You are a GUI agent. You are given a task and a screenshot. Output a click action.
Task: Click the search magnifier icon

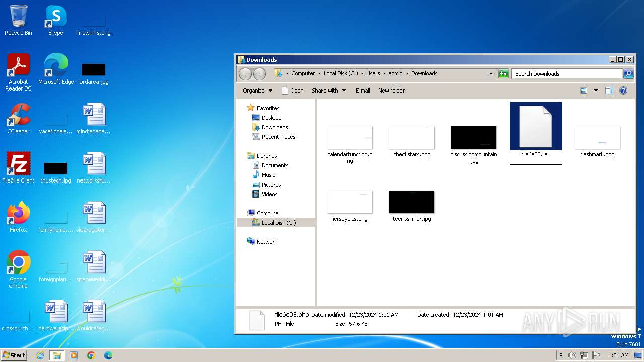(628, 74)
